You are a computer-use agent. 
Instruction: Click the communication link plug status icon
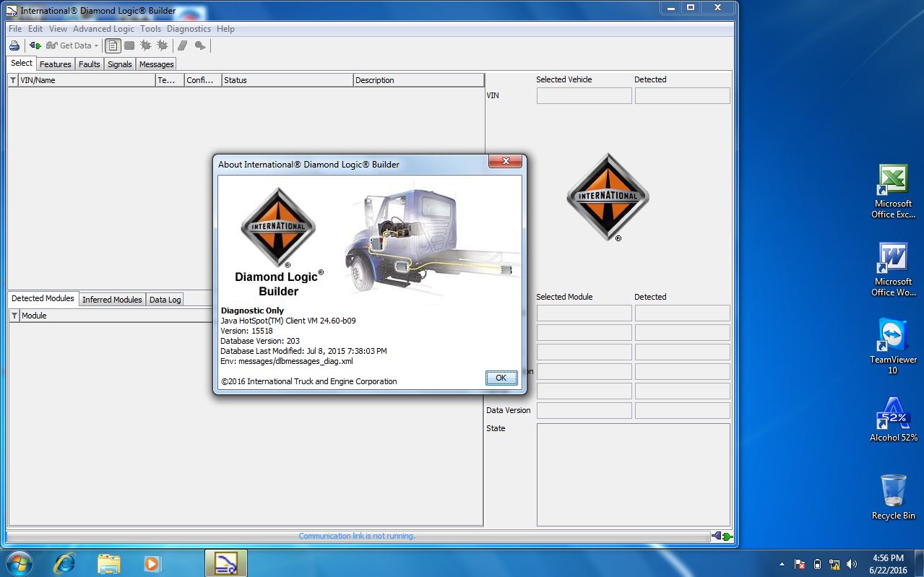(722, 537)
